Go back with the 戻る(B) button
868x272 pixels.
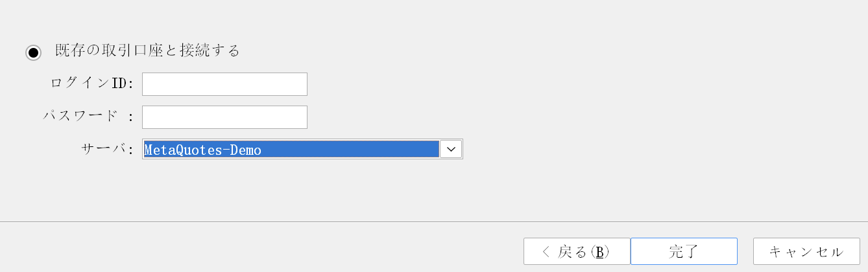[576, 251]
